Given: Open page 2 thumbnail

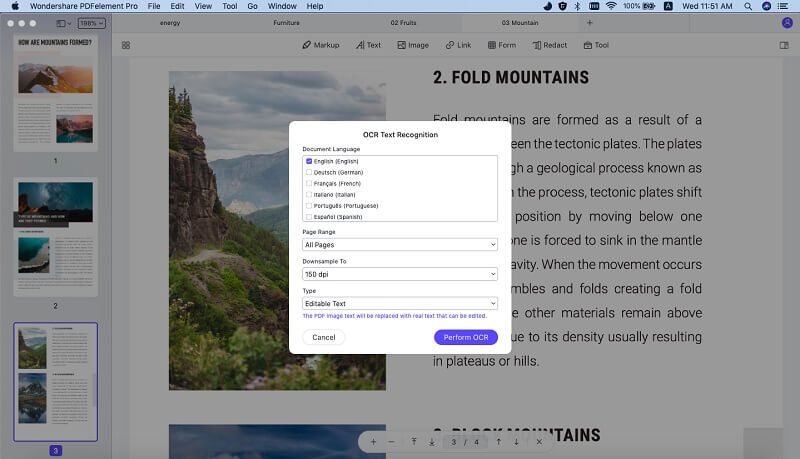Looking at the screenshot, I should (56, 237).
